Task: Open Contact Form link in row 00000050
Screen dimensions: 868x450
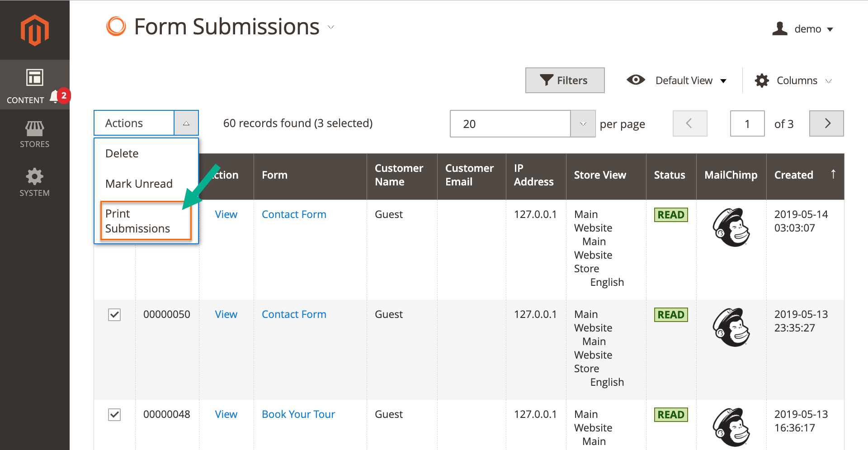Action: [294, 314]
